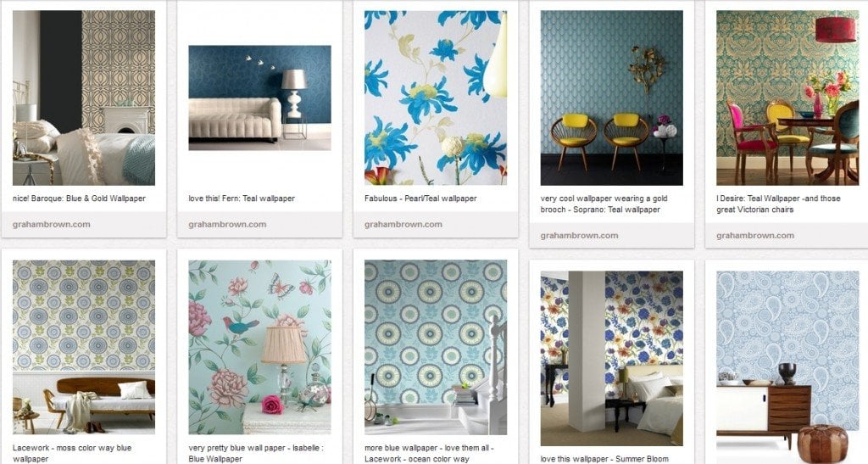Open the Baroque Blue & Gold wallpaper image
868x464 pixels.
point(84,98)
